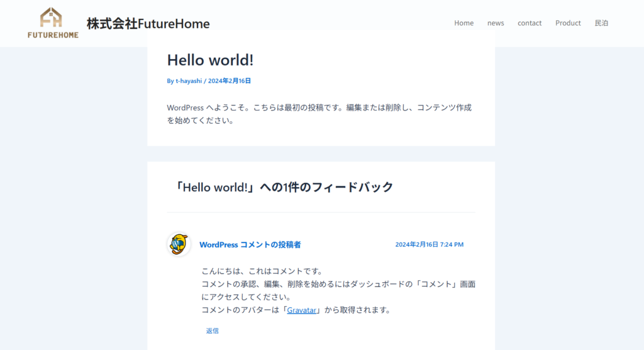This screenshot has height=350, width=644.
Task: Click the こんにちは、これはコメントです comment line
Action: click(x=262, y=271)
